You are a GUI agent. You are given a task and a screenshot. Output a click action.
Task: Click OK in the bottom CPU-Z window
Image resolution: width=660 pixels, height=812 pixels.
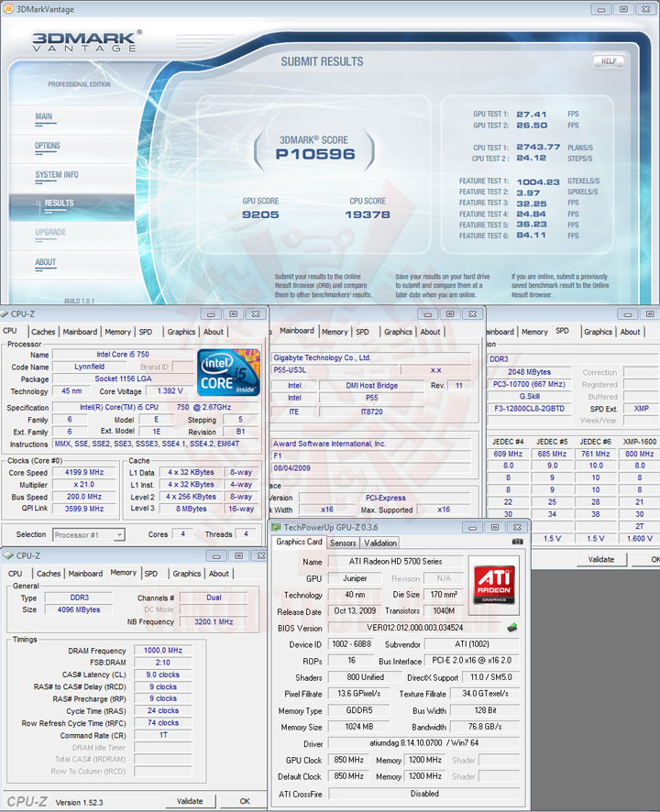pyautogui.click(x=245, y=801)
